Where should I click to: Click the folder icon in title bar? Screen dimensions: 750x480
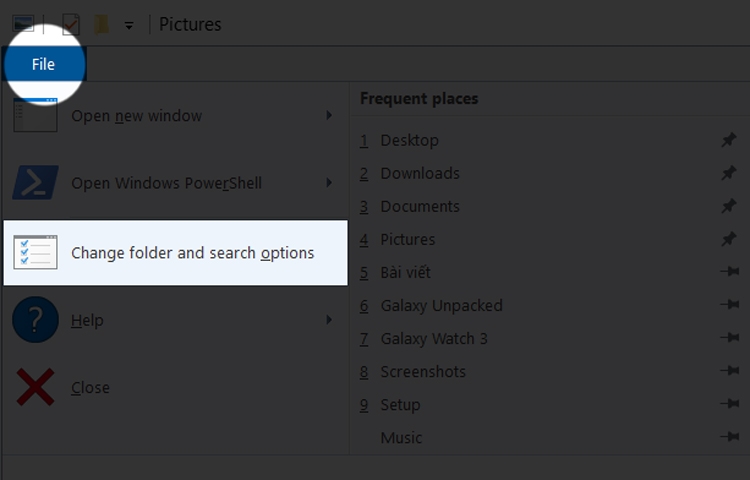coord(101,24)
